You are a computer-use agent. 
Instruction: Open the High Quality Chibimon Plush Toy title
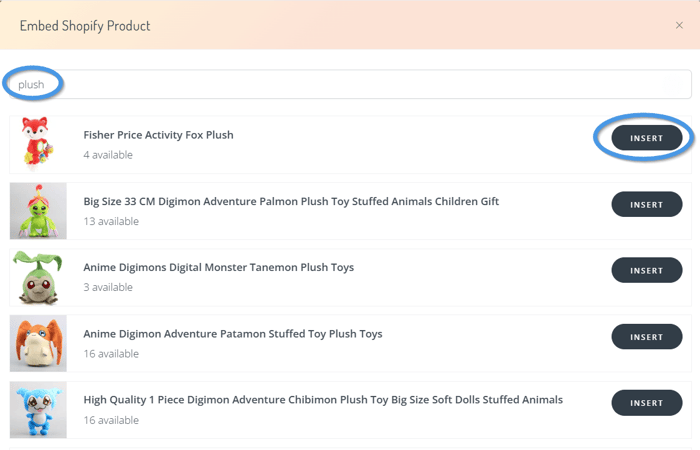322,399
